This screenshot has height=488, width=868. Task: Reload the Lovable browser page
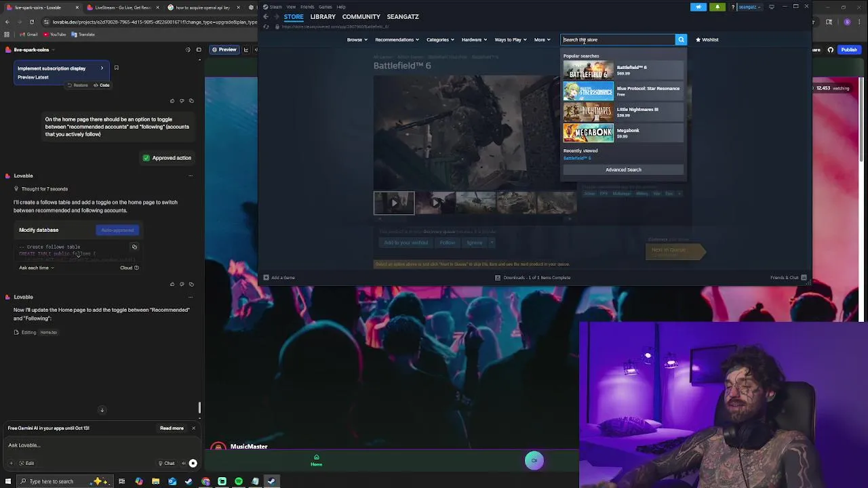[32, 22]
